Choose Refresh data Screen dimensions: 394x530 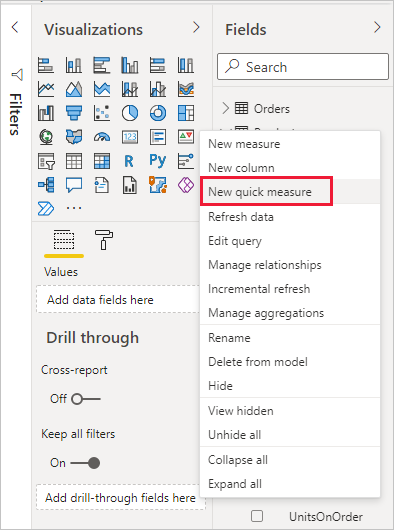tap(290, 217)
